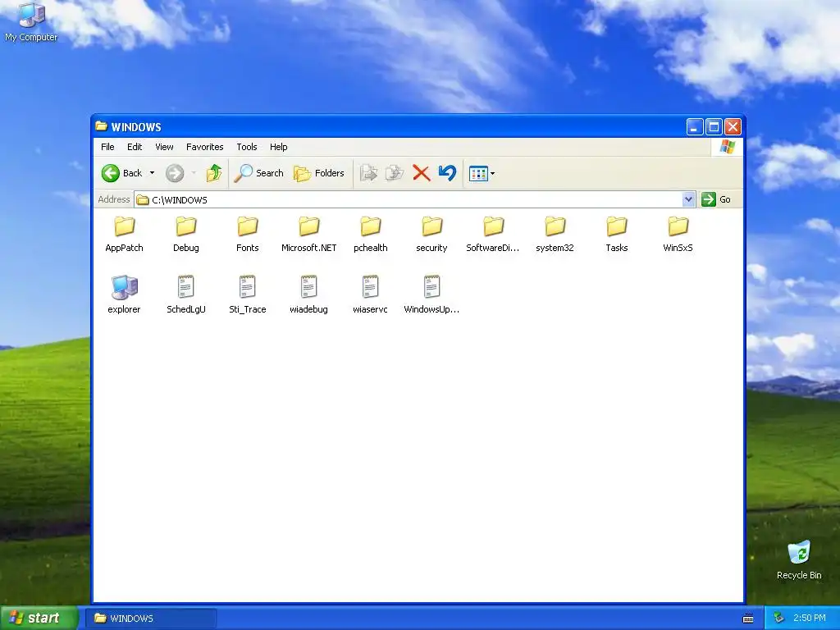This screenshot has width=840, height=630.
Task: Select the Sti_Trace log file
Action: 248,294
